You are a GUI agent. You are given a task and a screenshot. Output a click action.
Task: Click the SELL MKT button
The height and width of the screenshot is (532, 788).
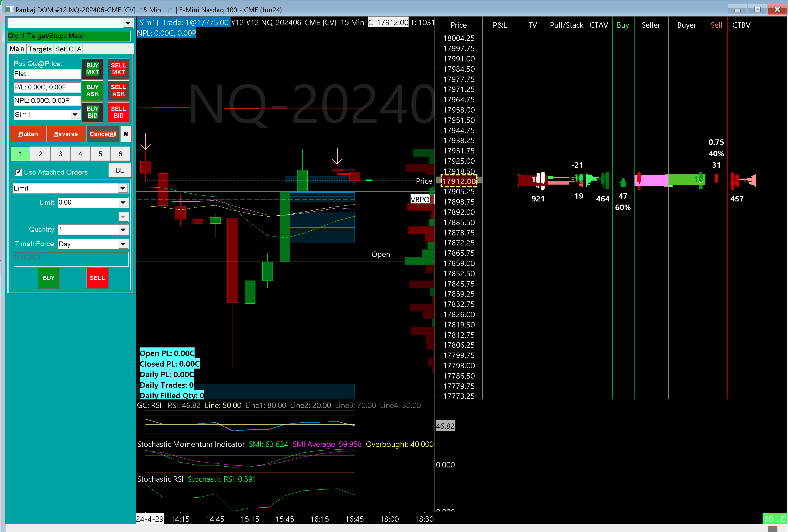pos(118,69)
